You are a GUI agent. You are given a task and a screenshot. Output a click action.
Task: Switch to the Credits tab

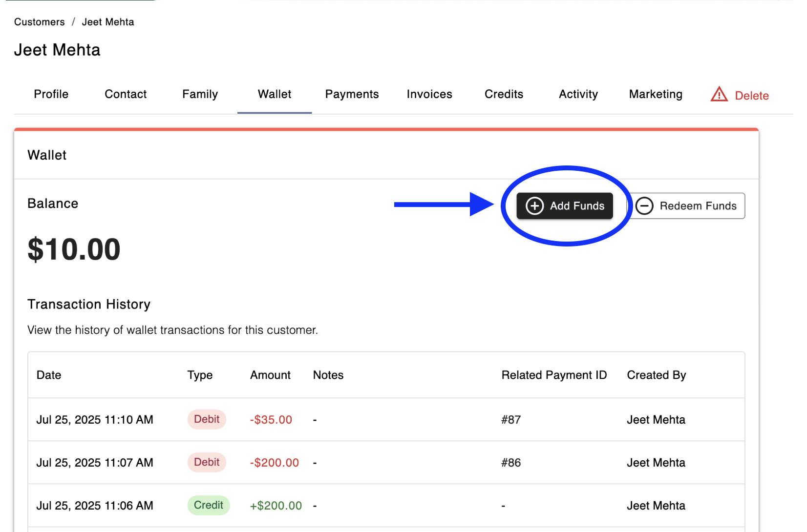tap(504, 94)
